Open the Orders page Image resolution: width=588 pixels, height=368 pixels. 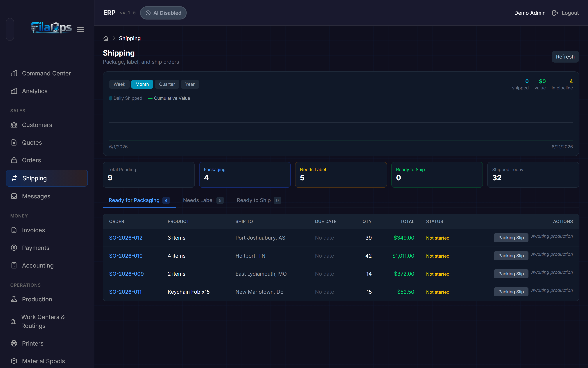pyautogui.click(x=47, y=160)
